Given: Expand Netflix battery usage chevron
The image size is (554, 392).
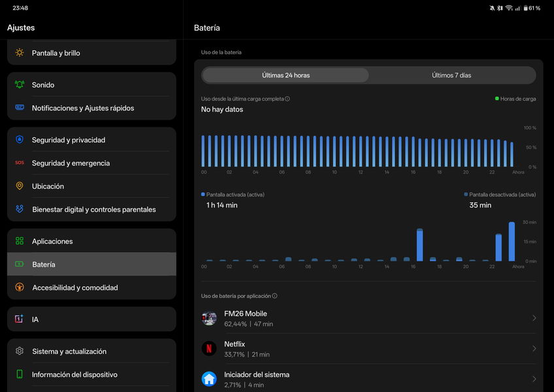Looking at the screenshot, I should [x=534, y=349].
